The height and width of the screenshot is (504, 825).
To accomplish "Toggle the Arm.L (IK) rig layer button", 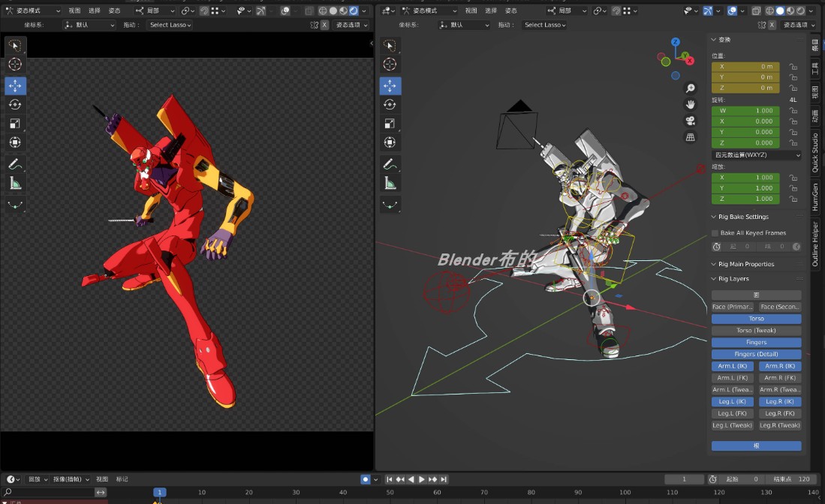I will click(733, 366).
